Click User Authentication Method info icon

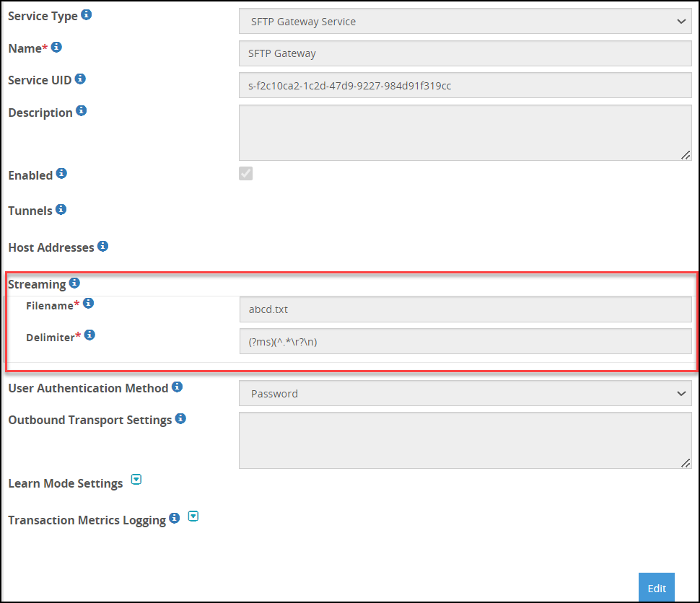(x=177, y=387)
